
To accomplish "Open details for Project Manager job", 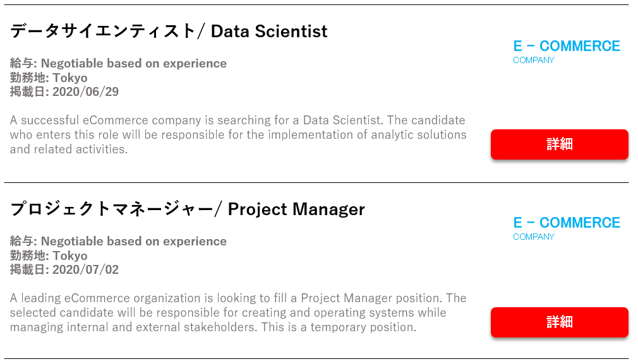I will (560, 322).
